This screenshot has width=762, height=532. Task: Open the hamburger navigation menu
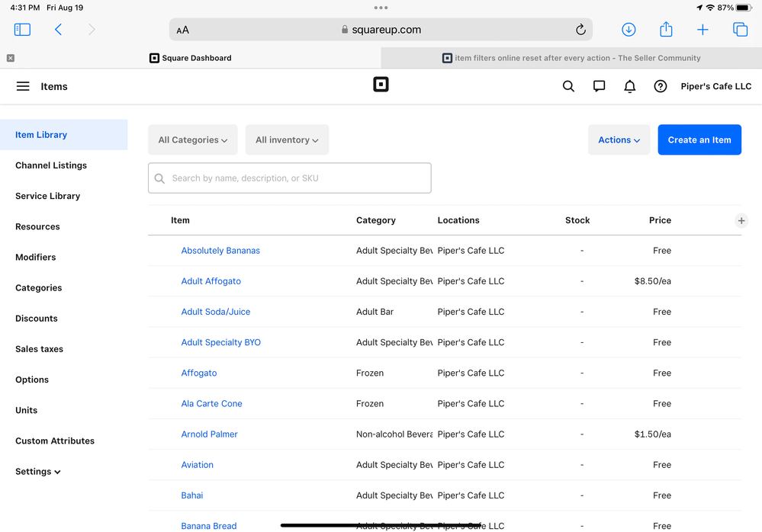tap(23, 87)
